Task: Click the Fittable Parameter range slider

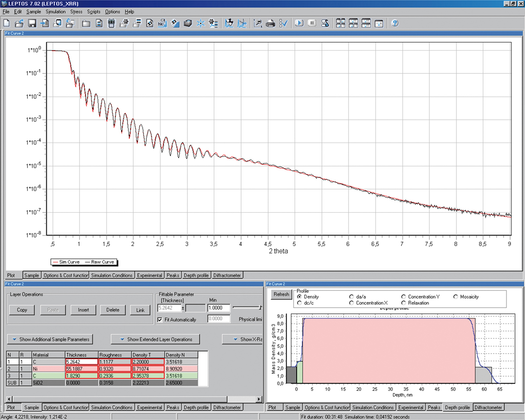Action: pos(247,308)
